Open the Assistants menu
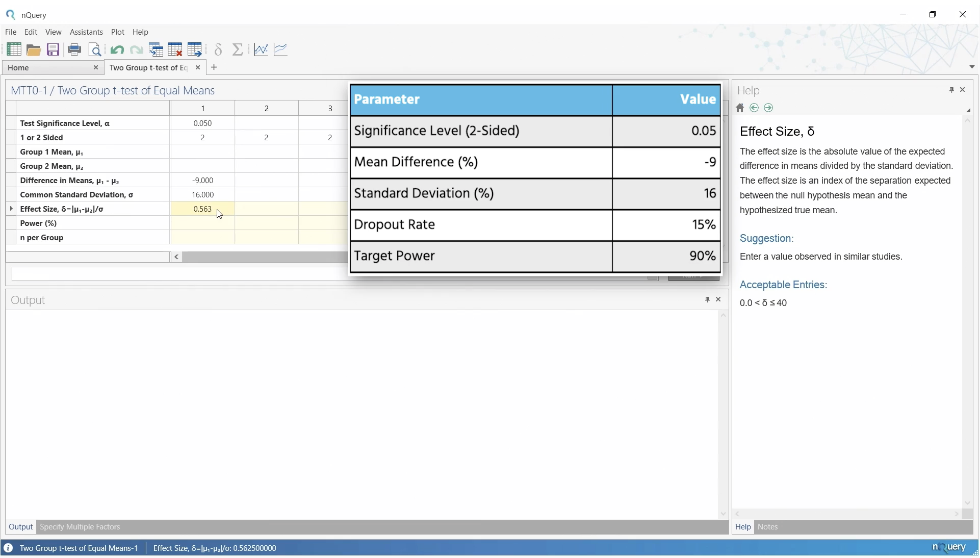 pos(86,32)
